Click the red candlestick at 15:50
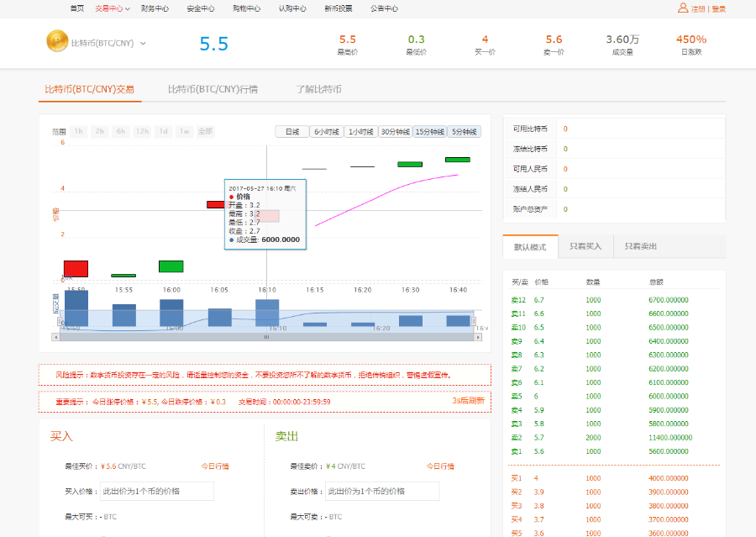Screen dimensions: 756x537 coord(76,268)
